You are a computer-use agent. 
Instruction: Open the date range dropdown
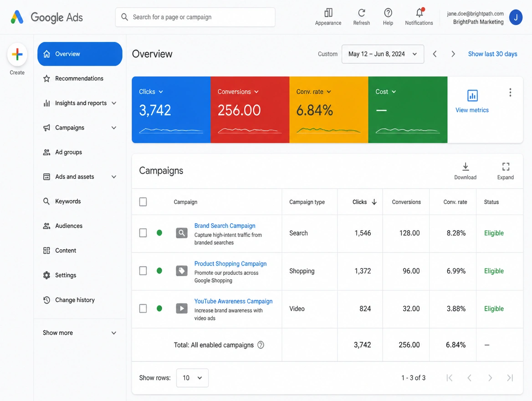[383, 54]
